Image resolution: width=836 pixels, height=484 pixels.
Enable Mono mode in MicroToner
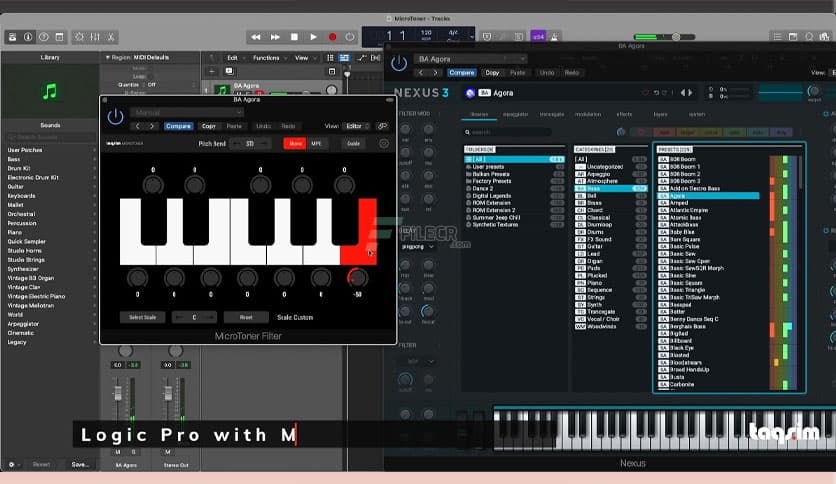point(294,143)
